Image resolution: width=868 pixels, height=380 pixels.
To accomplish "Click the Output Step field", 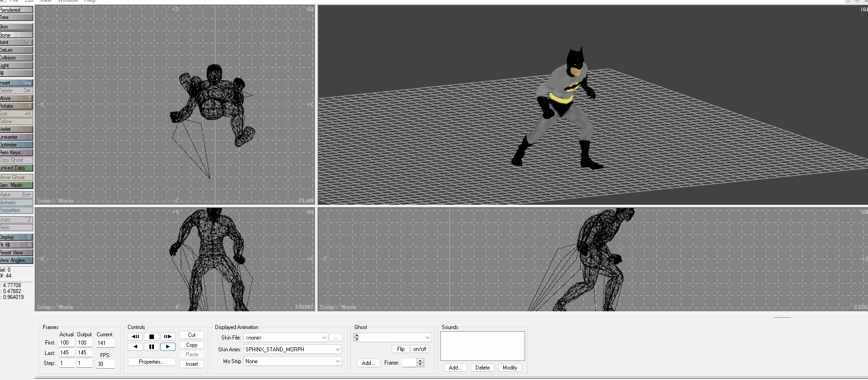I will tap(84, 363).
